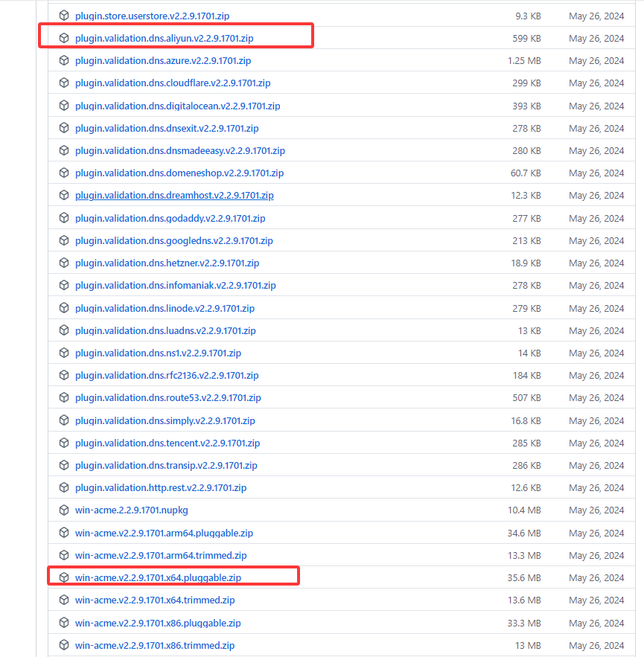Download plugin.validation.dns.googledns zip
Screen dimensions: 644x657
point(173,240)
